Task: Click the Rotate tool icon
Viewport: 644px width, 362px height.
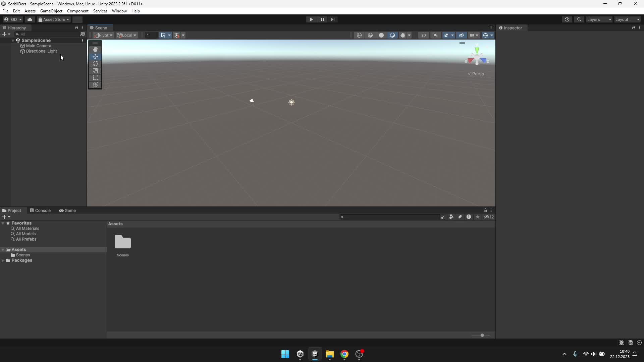Action: pos(95,64)
